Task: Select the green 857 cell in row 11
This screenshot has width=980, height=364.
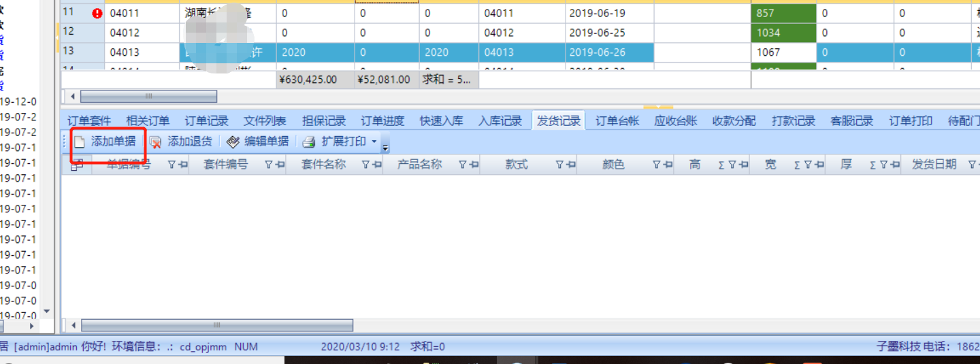Action: coord(783,13)
